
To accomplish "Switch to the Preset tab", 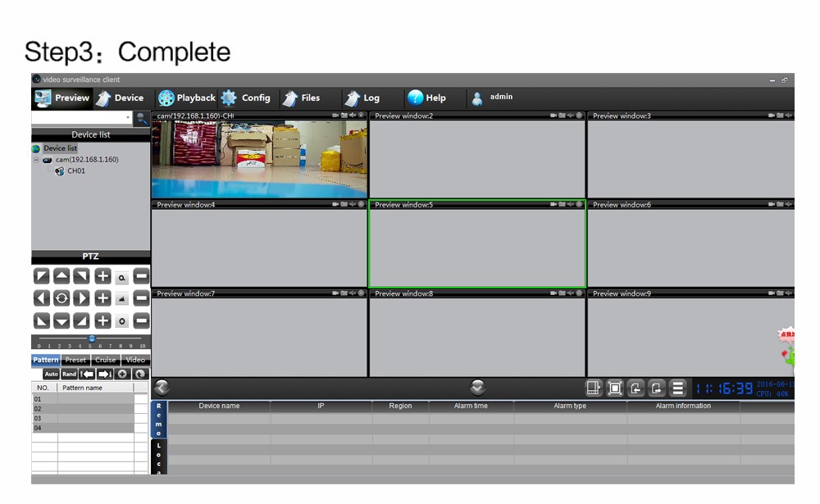I will pyautogui.click(x=75, y=360).
